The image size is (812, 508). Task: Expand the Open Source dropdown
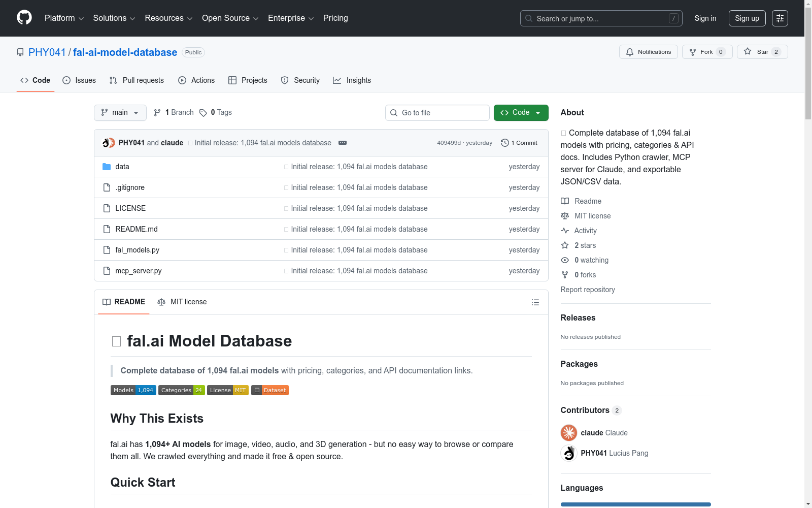pyautogui.click(x=230, y=18)
